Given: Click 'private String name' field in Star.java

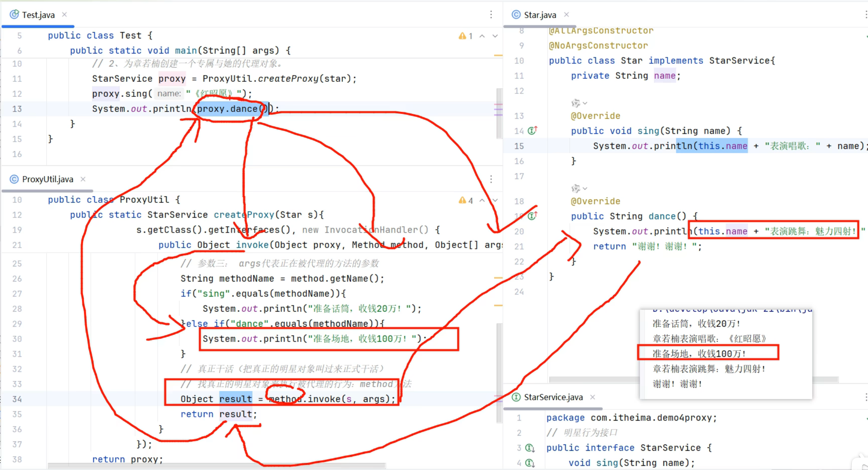Looking at the screenshot, I should point(625,76).
